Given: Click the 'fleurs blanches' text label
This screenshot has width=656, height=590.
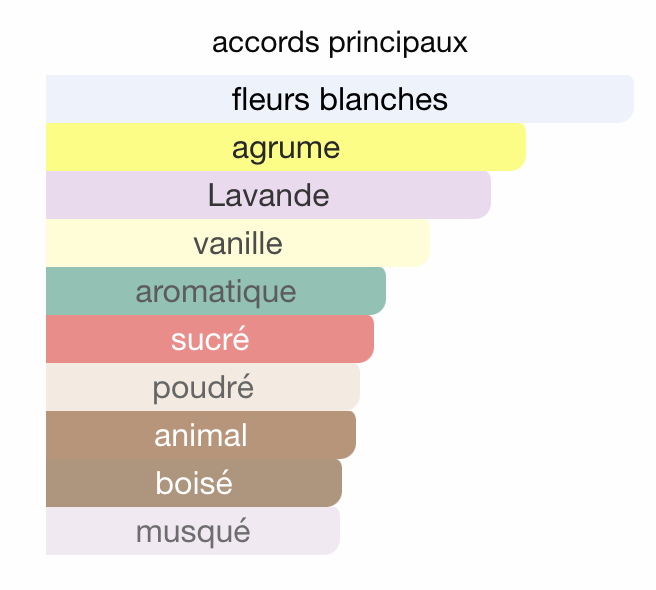Looking at the screenshot, I should tap(340, 99).
